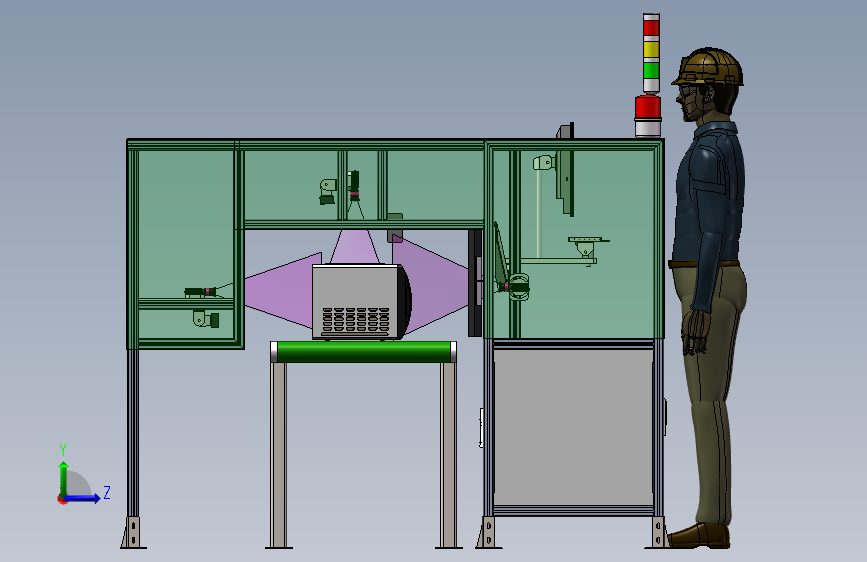
Task: Select the green segment of the signal tower
Action: 651,70
